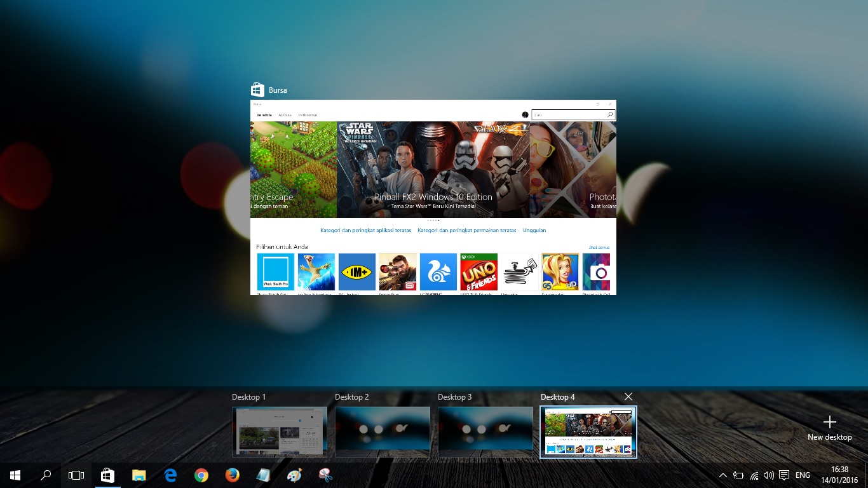Switch to the Desktop 3 thumbnail
The image size is (868, 488).
click(485, 432)
